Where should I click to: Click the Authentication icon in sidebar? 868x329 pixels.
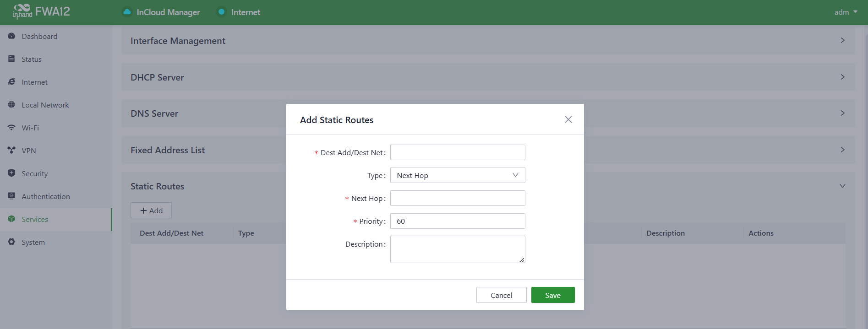(x=11, y=196)
